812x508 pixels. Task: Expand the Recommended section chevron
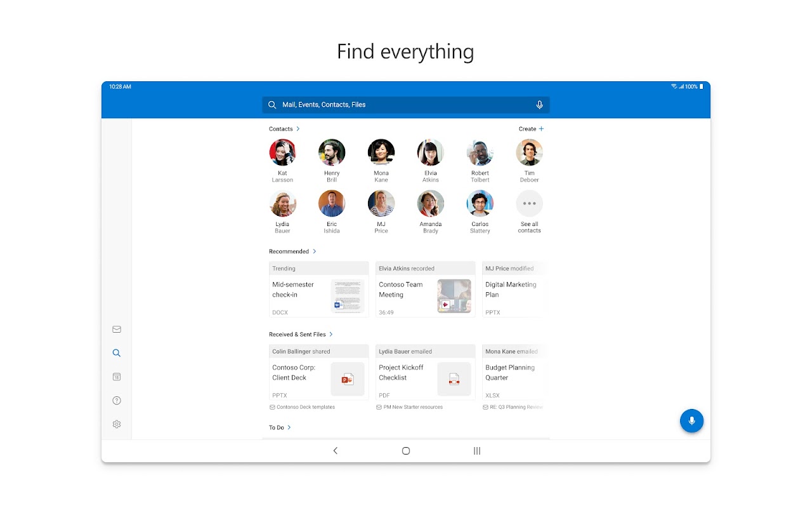coord(315,251)
